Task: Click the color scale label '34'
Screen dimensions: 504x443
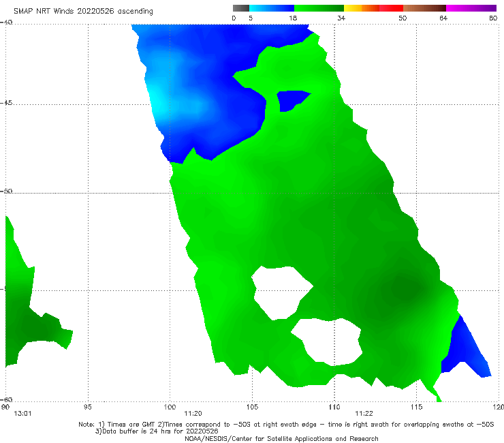Action: (x=341, y=18)
